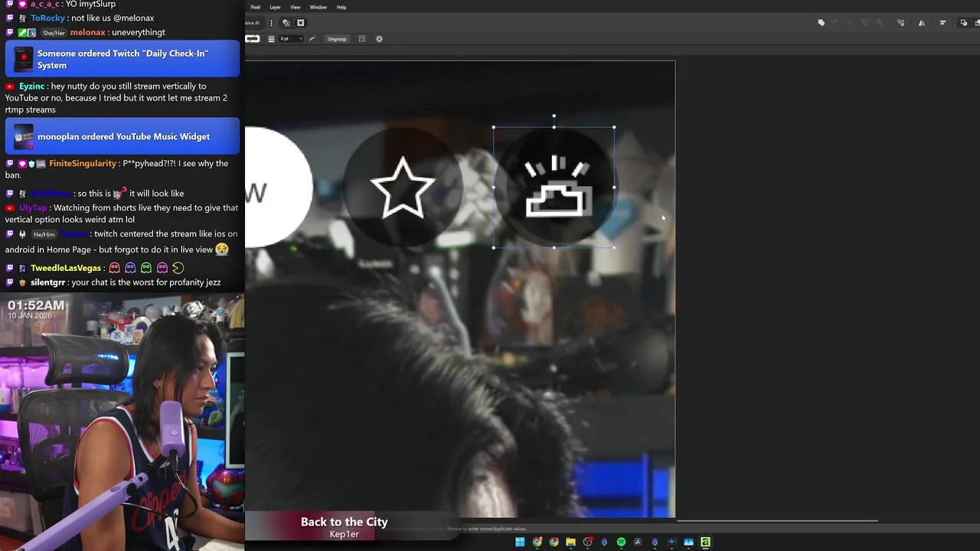Open the Help menu
This screenshot has width=980, height=551.
coord(341,8)
